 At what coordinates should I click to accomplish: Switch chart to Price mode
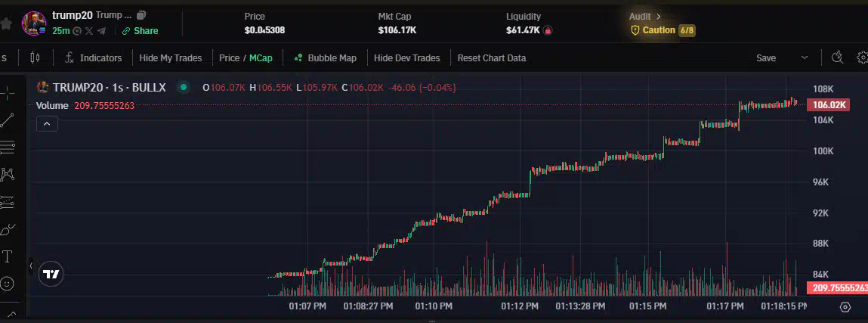[x=229, y=57]
